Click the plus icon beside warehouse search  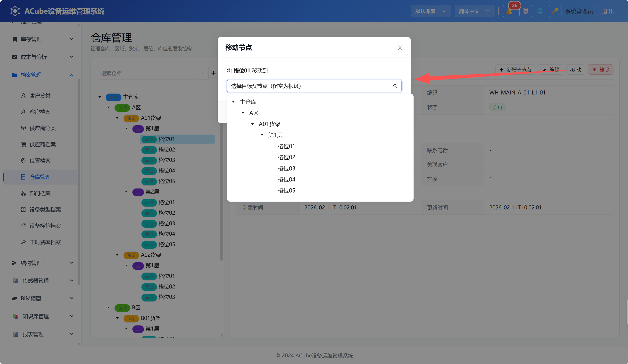click(213, 74)
